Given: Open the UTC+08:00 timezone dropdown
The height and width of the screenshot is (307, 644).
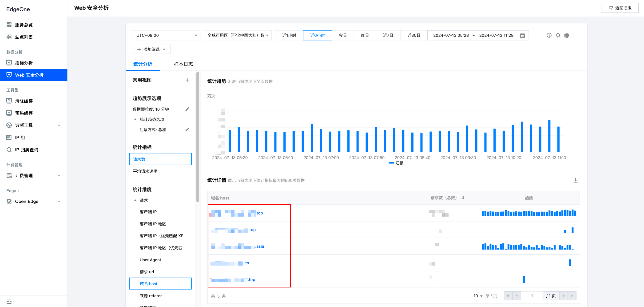Looking at the screenshot, I should click(166, 35).
